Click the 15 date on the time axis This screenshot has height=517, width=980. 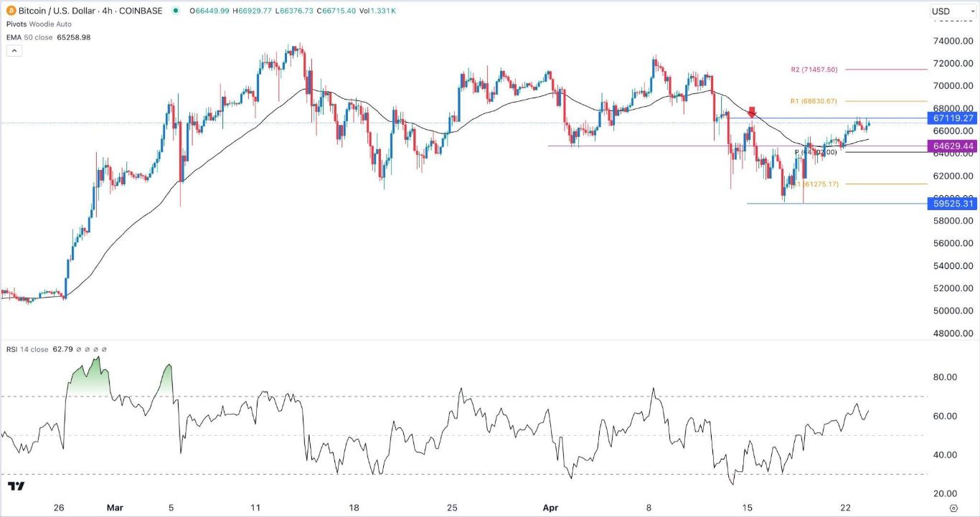pos(747,508)
